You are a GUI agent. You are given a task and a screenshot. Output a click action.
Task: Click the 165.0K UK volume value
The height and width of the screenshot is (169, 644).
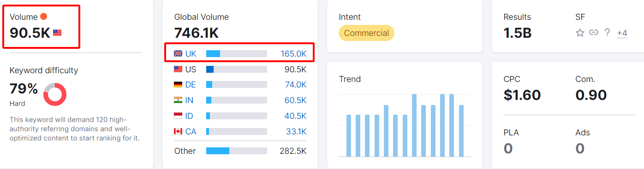293,54
